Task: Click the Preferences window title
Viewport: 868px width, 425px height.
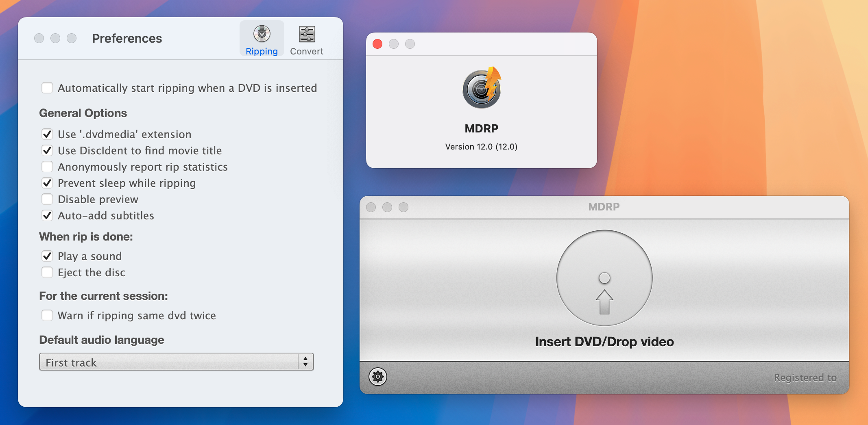Action: (127, 38)
